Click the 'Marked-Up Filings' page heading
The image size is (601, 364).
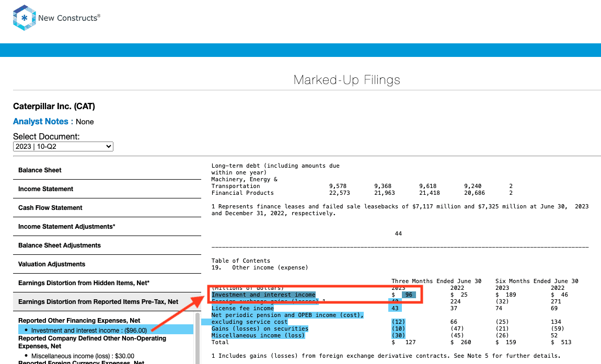pos(347,80)
